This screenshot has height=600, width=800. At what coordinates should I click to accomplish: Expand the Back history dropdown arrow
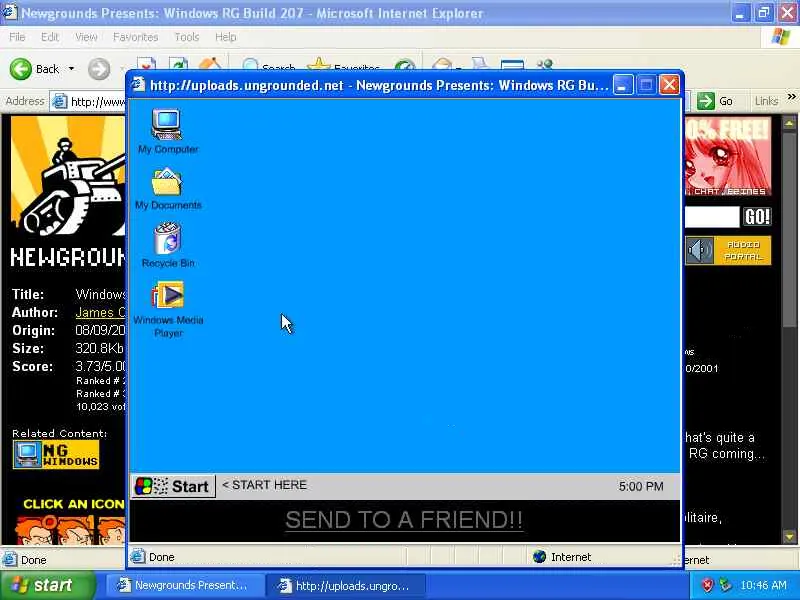71,69
